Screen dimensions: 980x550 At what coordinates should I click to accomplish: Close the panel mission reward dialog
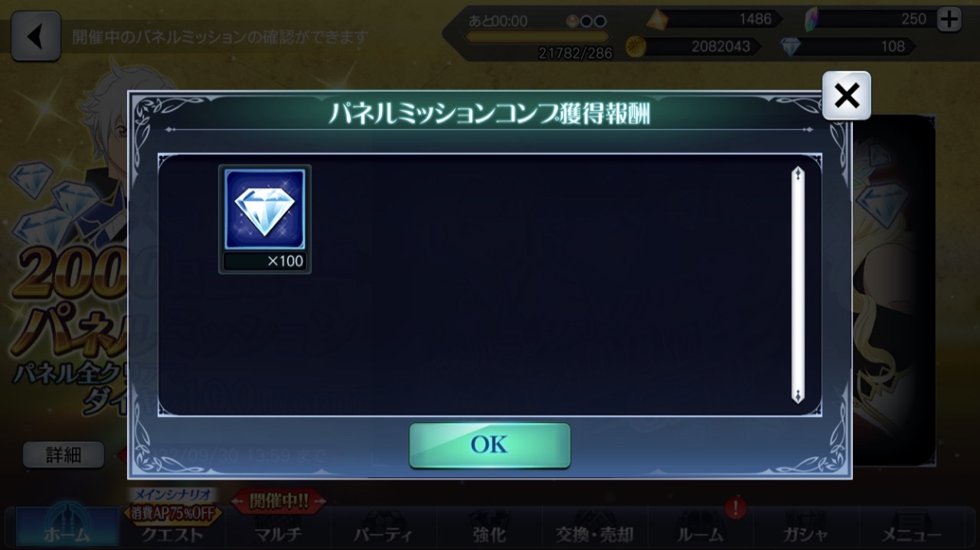846,96
